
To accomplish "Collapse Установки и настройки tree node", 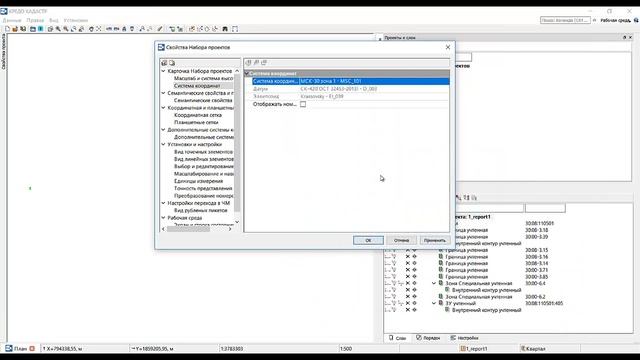I will click(x=164, y=144).
